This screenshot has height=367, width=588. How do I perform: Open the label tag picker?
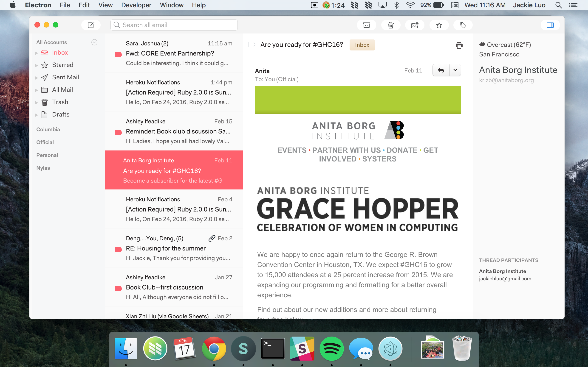coord(463,25)
